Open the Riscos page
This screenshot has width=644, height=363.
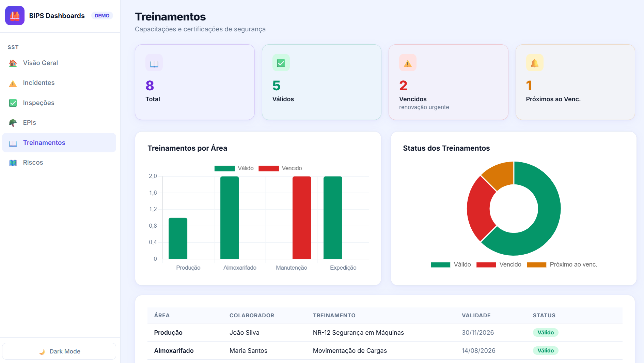pos(59,163)
